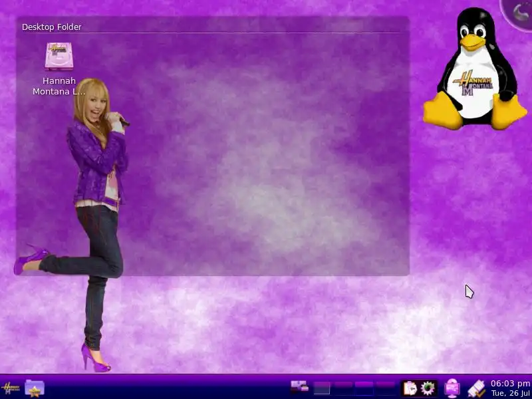
Task: Click the device notifier plug icon
Action: [476, 388]
